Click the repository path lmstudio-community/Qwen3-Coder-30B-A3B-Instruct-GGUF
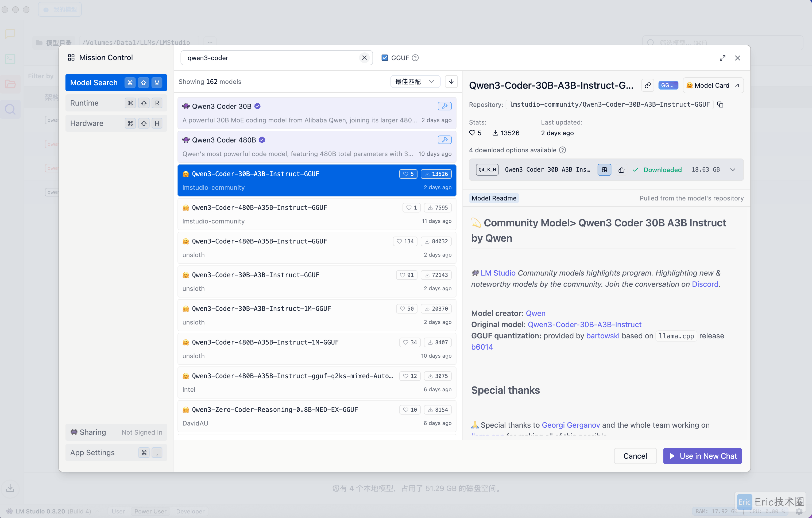 coord(609,105)
